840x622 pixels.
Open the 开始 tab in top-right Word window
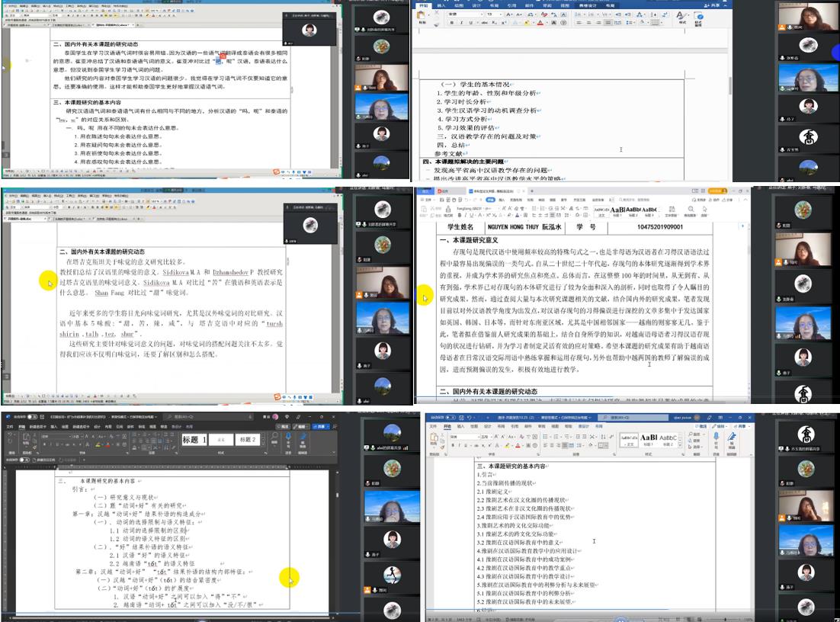[x=424, y=5]
